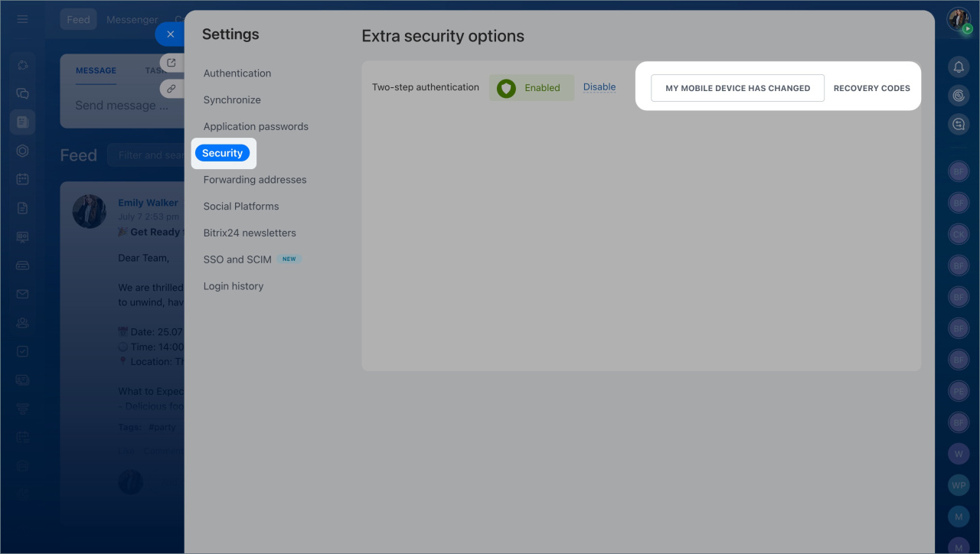Image resolution: width=980 pixels, height=554 pixels.
Task: Click the tasks checkmark icon in sidebar
Action: click(x=22, y=351)
